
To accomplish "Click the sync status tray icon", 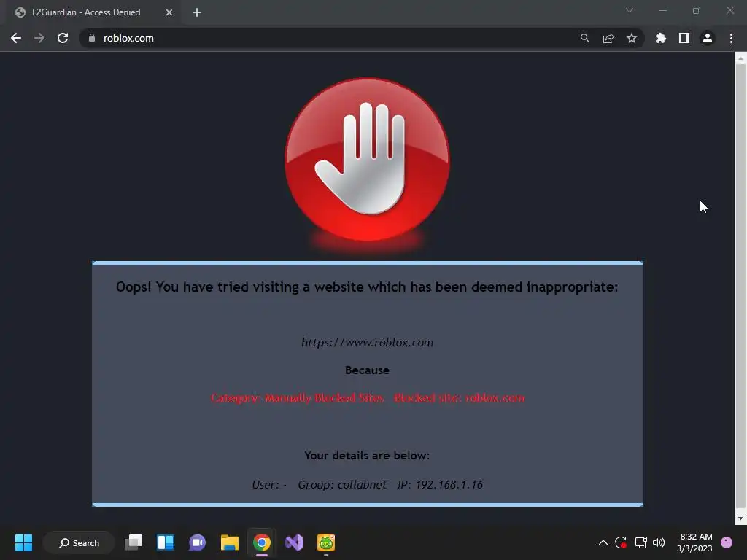I will point(620,542).
